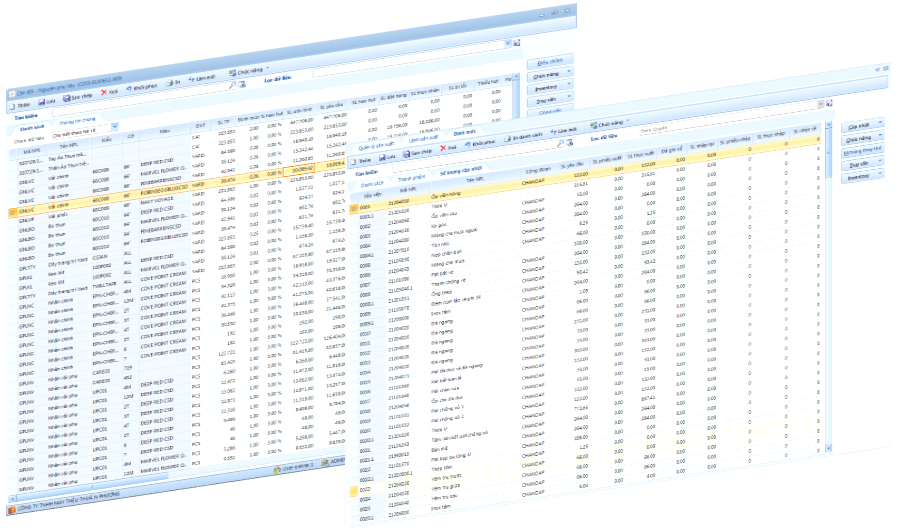Screen dimensions: 902x528
Task: Click magnifier search icon in back window
Action: 232,85
